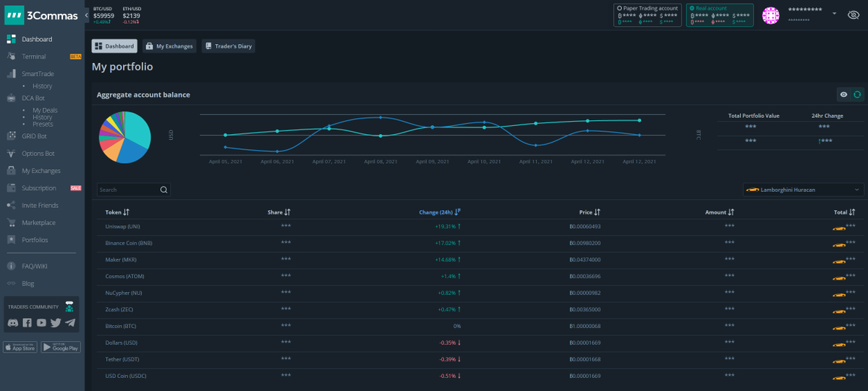Click the Binance Coin (BNB) token row
The height and width of the screenshot is (391, 868).
(x=480, y=243)
